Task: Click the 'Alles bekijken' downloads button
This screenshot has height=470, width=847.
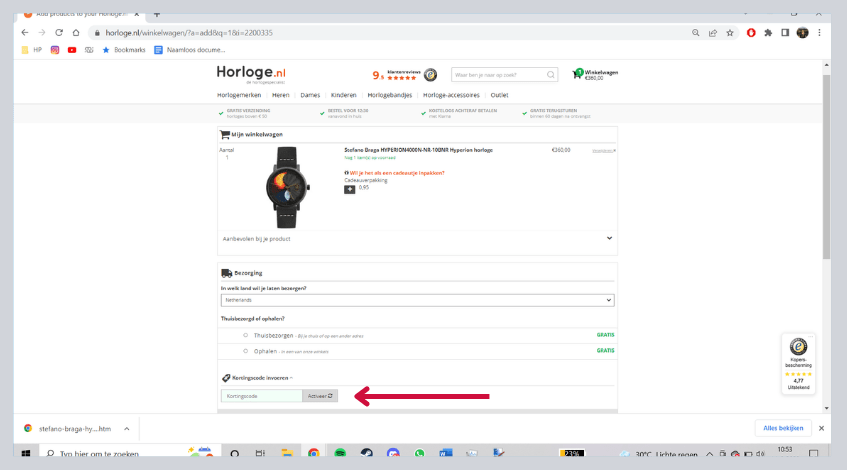Action: [783, 428]
